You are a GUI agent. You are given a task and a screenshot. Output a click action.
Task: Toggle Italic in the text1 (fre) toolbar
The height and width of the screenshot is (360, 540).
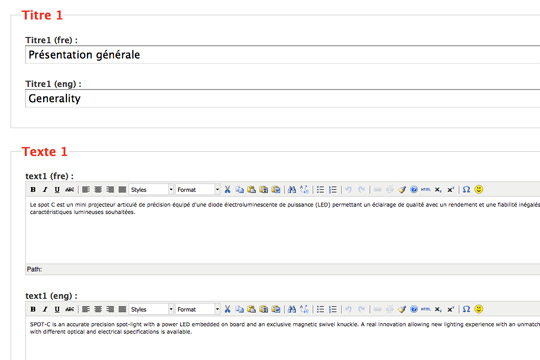coord(45,189)
